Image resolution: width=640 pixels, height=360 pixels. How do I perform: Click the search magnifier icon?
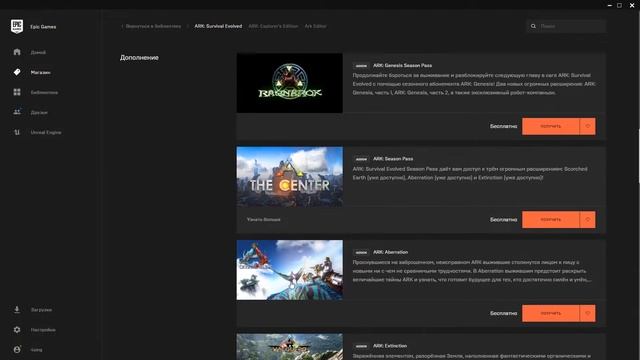click(533, 26)
